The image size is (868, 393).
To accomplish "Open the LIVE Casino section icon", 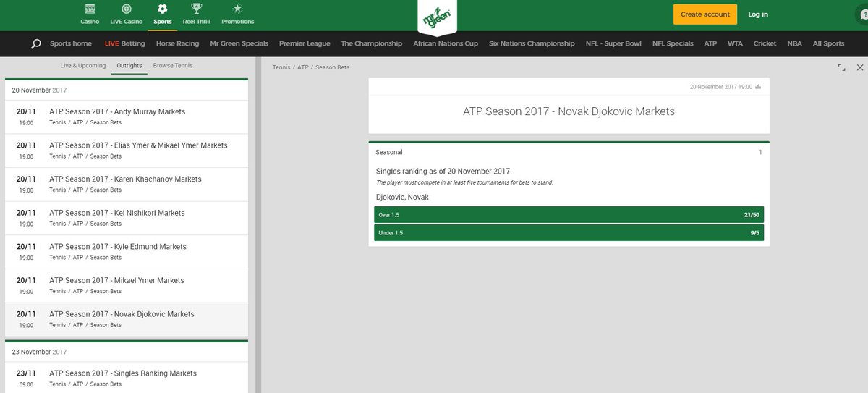I will pyautogui.click(x=127, y=9).
